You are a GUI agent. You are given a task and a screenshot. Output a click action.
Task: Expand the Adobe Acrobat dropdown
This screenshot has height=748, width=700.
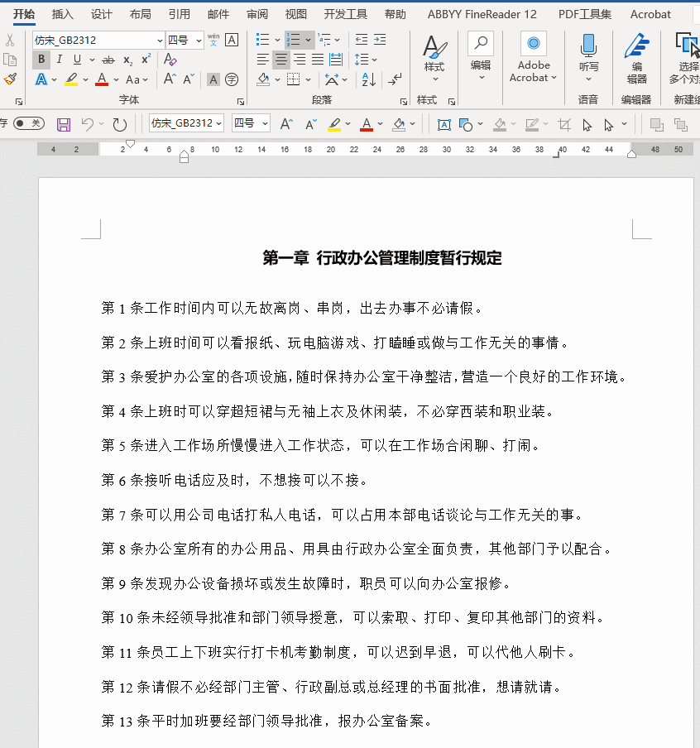[x=534, y=58]
